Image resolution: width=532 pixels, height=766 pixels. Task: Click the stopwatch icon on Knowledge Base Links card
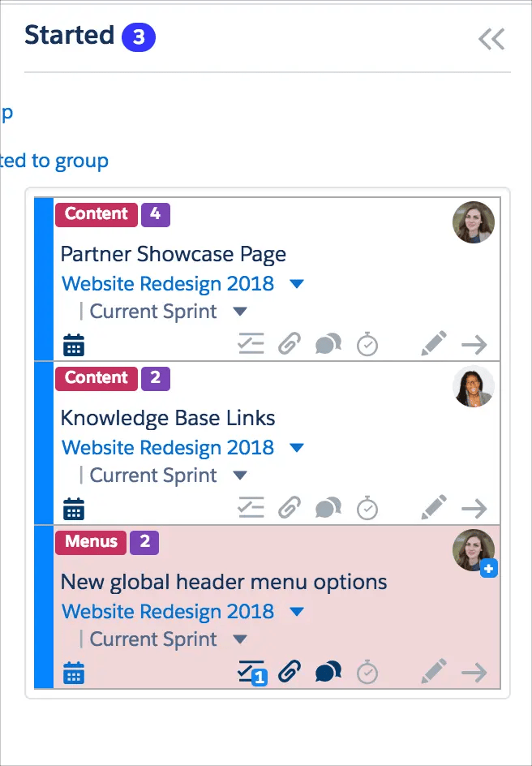coord(367,507)
